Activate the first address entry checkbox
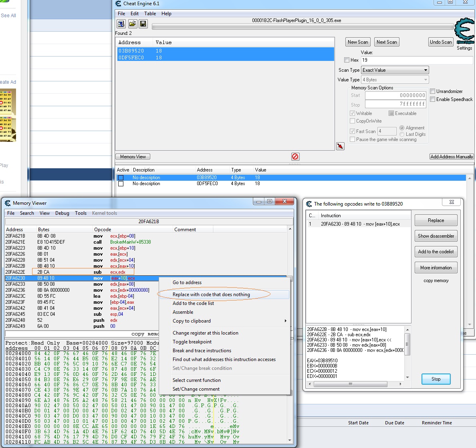This screenshot has height=448, width=476. 121,178
